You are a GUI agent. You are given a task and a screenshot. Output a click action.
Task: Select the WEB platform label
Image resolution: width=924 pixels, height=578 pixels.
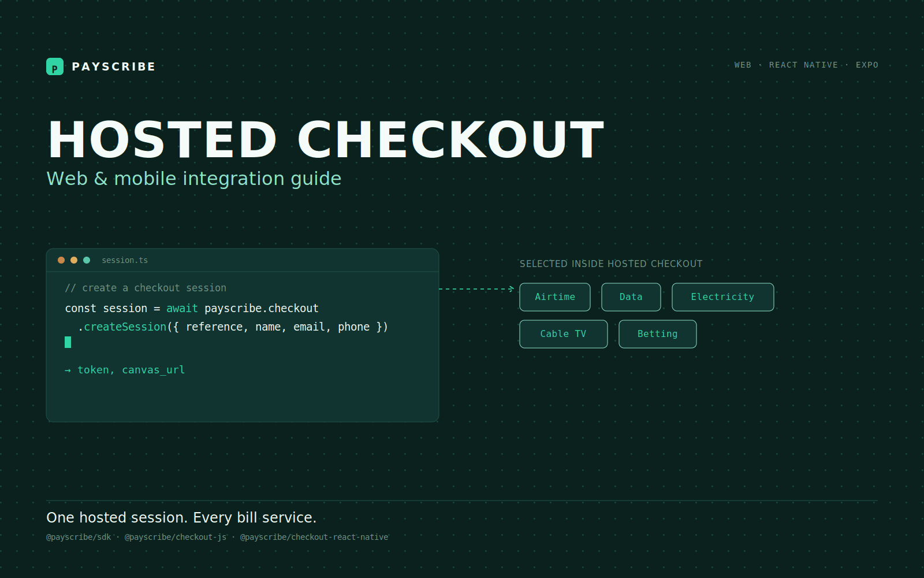click(743, 65)
